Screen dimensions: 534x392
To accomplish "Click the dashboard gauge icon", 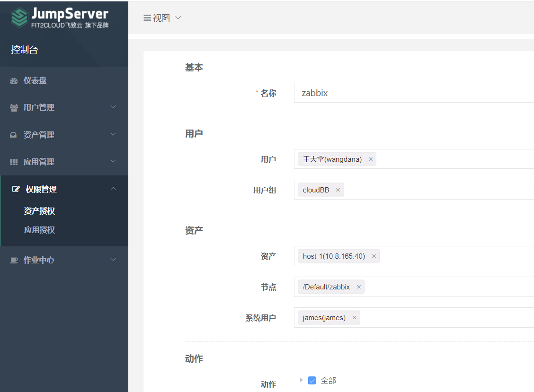I will point(14,81).
